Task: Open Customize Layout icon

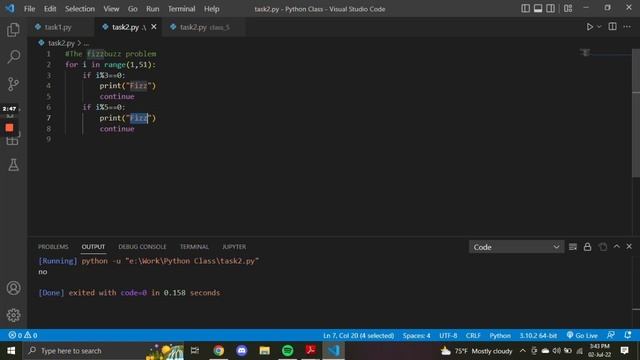Action: pos(568,9)
